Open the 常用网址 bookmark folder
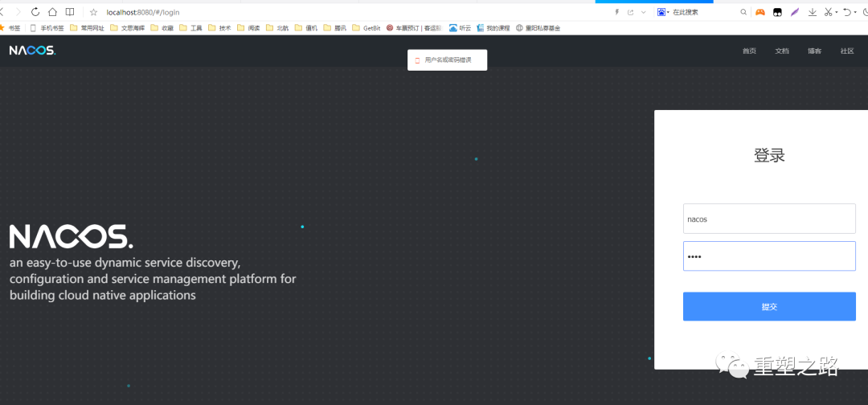This screenshot has width=868, height=405. 88,27
